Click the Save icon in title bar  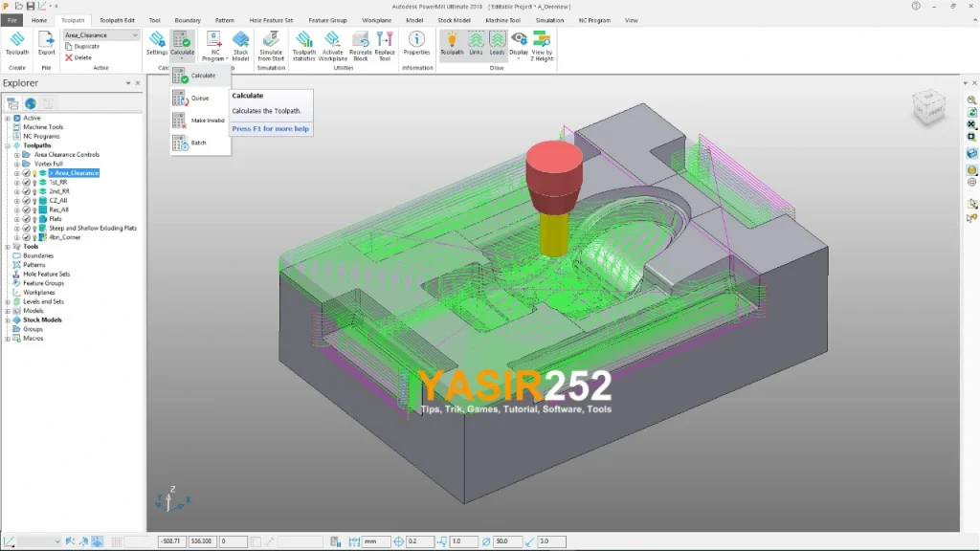pyautogui.click(x=30, y=7)
